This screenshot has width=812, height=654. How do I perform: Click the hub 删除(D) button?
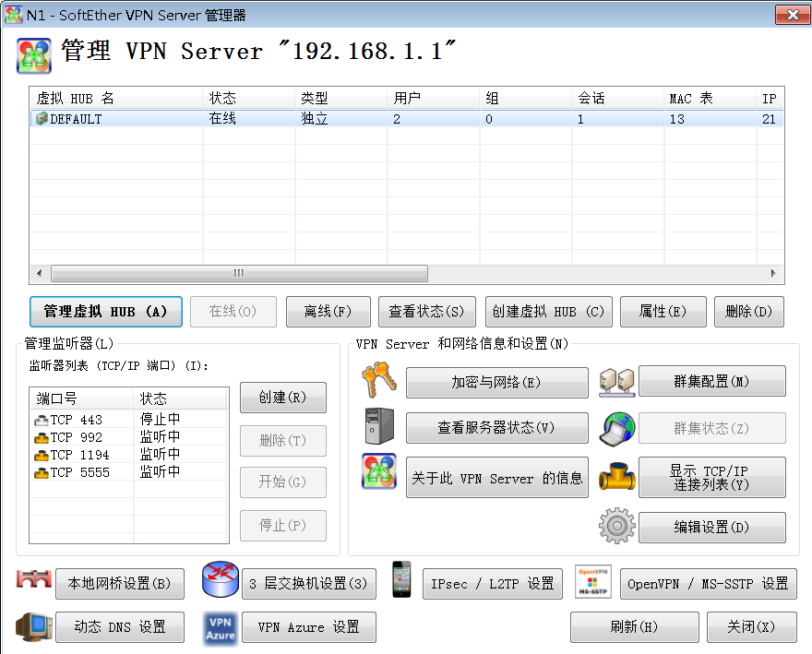tap(749, 312)
